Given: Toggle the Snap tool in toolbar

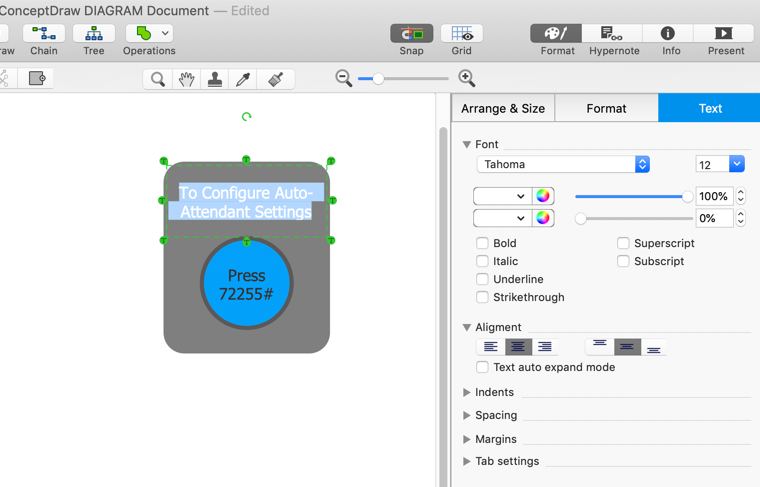Looking at the screenshot, I should (411, 34).
